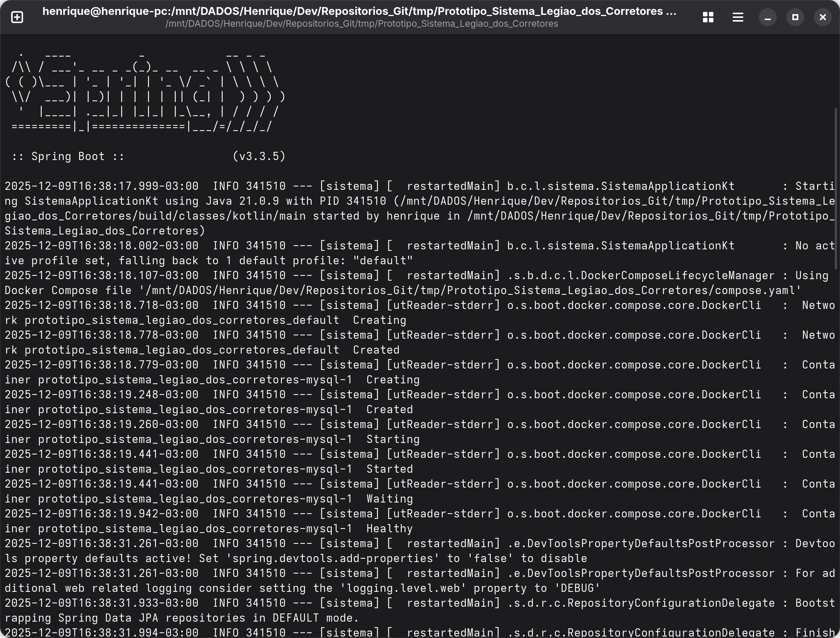Screen dimensions: 840x638
Task: Click the word 'compose.yaml' in output
Action: click(x=755, y=290)
